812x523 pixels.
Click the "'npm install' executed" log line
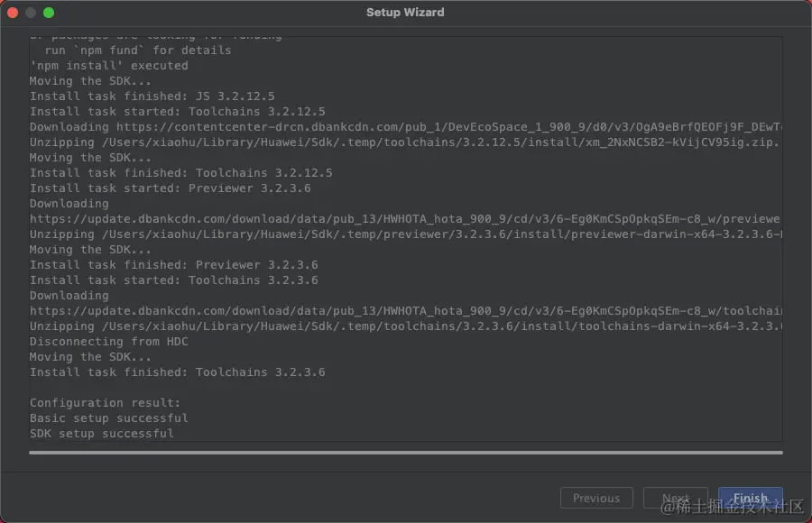pos(109,66)
